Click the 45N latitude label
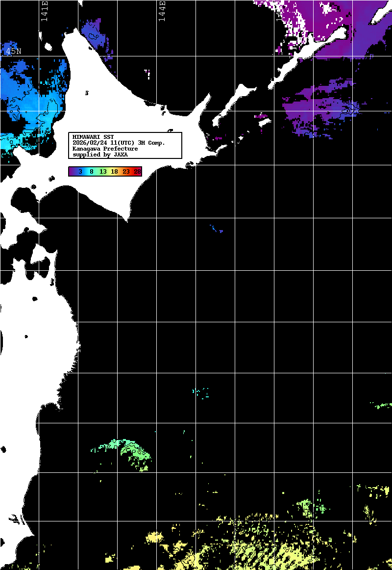This screenshot has width=392, height=570. [13, 51]
